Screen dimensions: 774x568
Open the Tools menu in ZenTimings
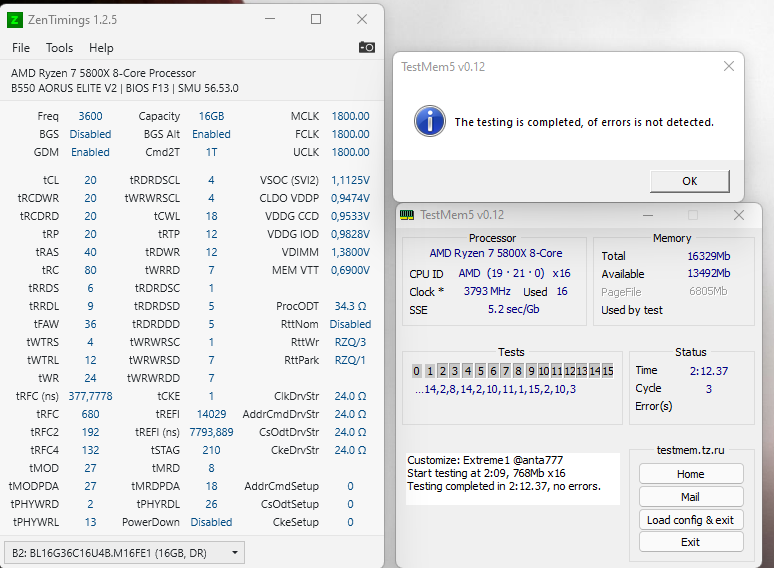59,48
